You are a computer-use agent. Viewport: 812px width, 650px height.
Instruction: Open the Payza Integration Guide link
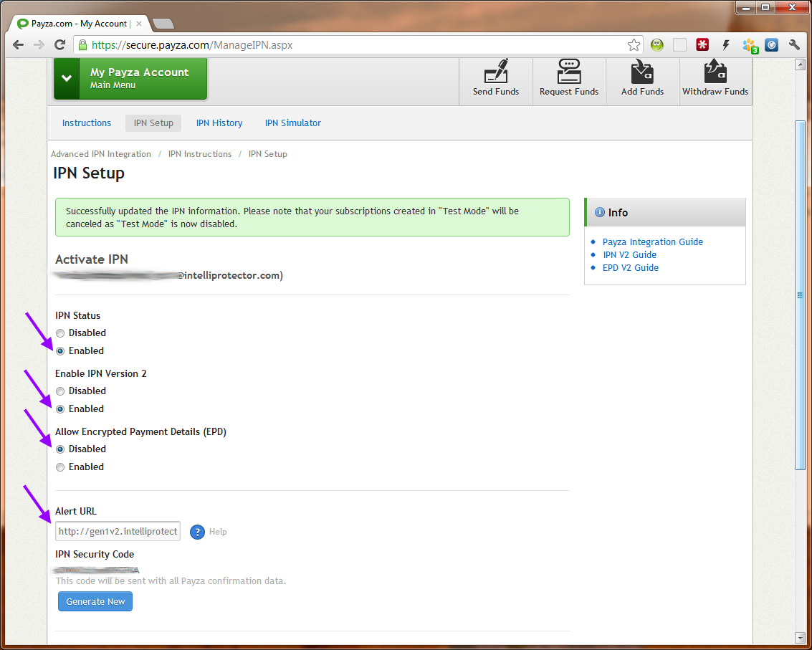pyautogui.click(x=652, y=242)
